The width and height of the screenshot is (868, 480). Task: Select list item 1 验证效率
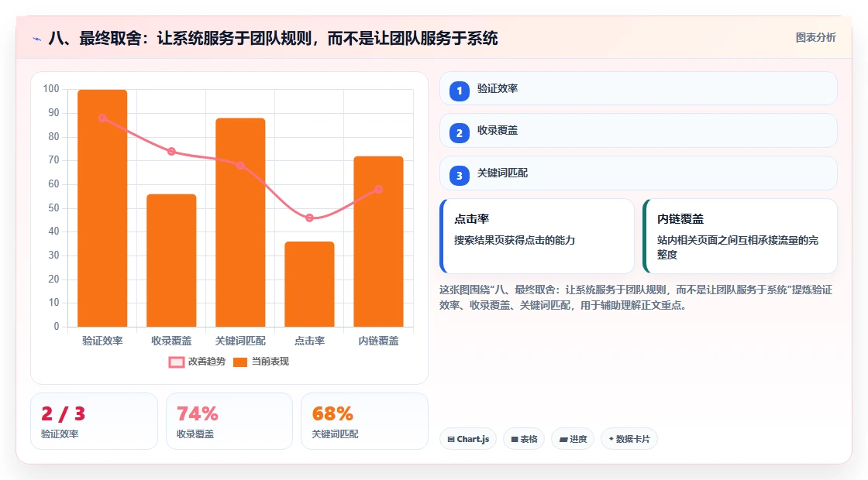point(639,88)
